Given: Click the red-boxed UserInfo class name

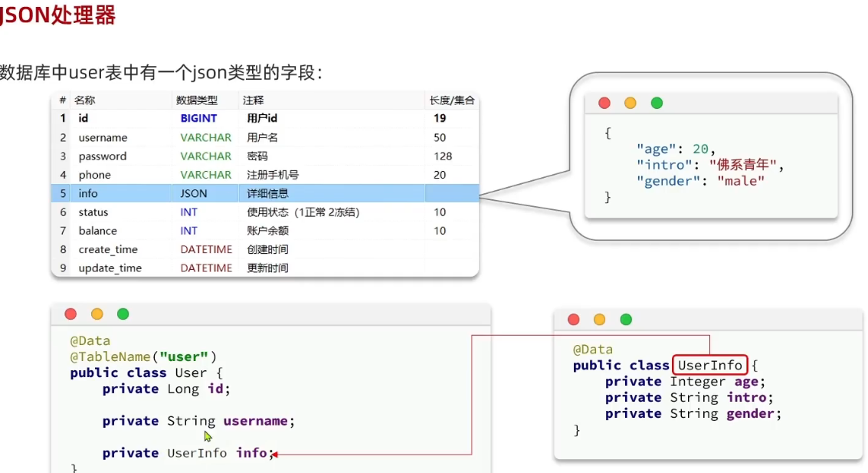Looking at the screenshot, I should point(709,366).
